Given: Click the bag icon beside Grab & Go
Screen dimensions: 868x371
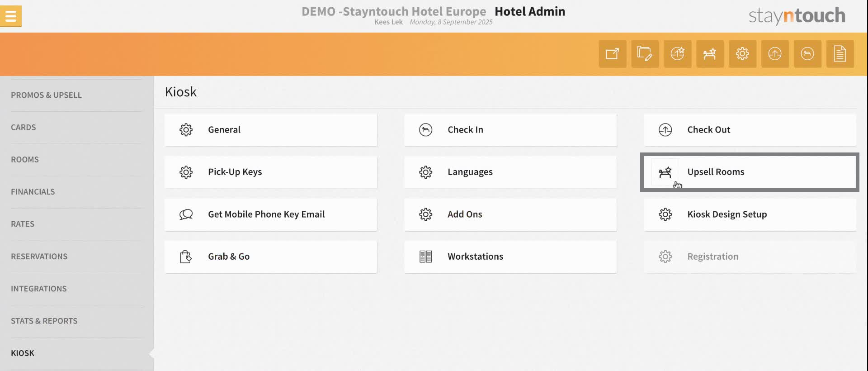Looking at the screenshot, I should 186,257.
